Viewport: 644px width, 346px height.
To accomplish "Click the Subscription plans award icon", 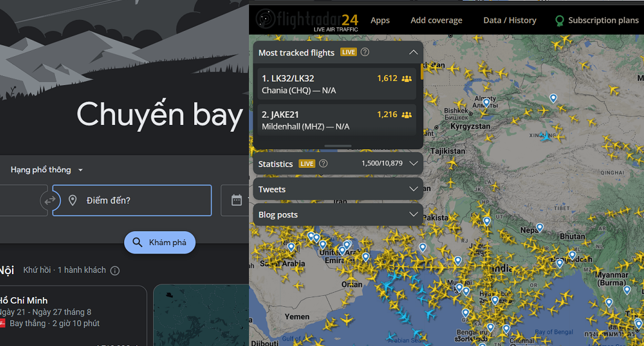I will pos(559,21).
